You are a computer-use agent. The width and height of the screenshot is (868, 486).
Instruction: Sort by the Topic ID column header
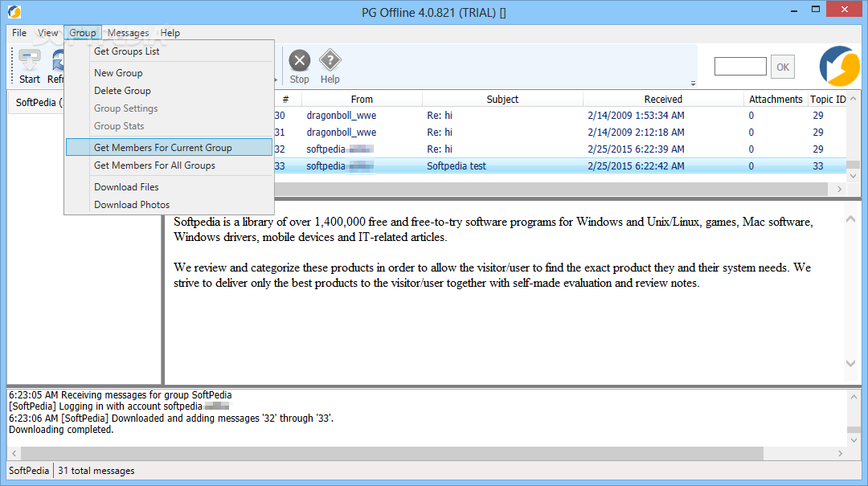[827, 99]
